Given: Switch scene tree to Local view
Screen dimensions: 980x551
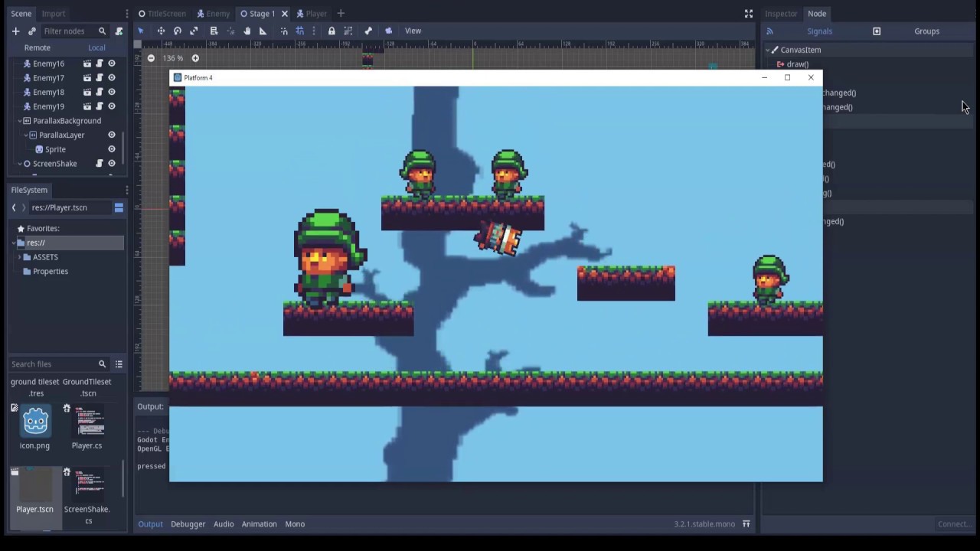Looking at the screenshot, I should click(x=96, y=47).
